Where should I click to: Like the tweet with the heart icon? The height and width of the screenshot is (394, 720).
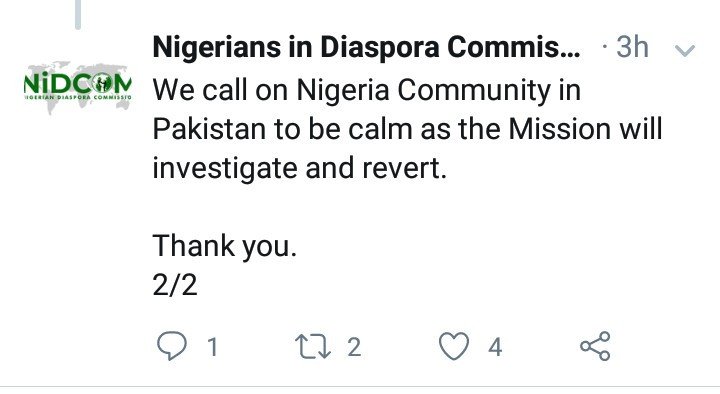coord(454,346)
